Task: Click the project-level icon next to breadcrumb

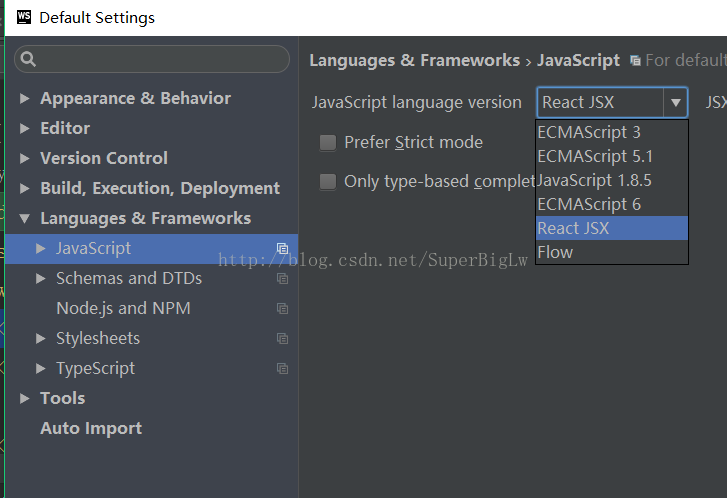Action: [x=635, y=61]
